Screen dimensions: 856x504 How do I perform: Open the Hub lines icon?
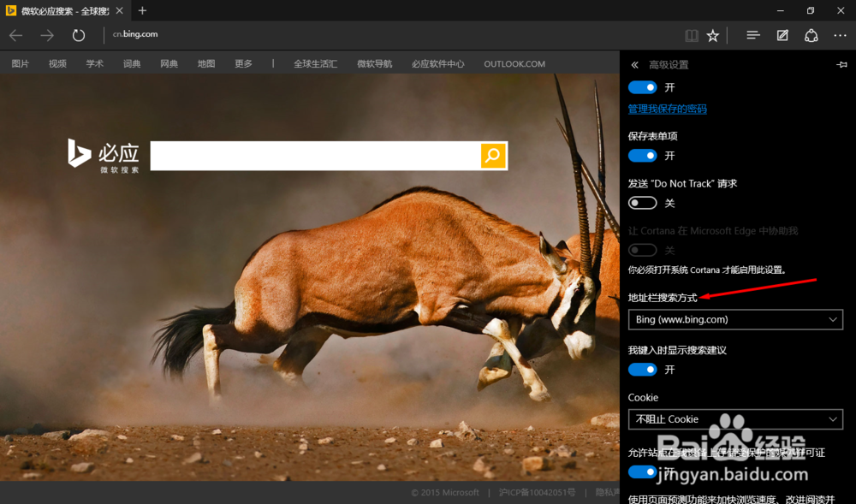753,35
